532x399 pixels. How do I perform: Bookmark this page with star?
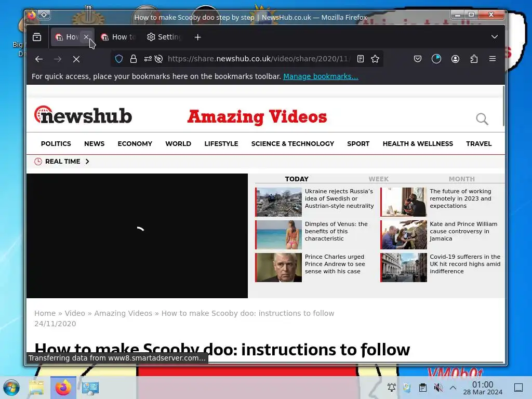[375, 59]
